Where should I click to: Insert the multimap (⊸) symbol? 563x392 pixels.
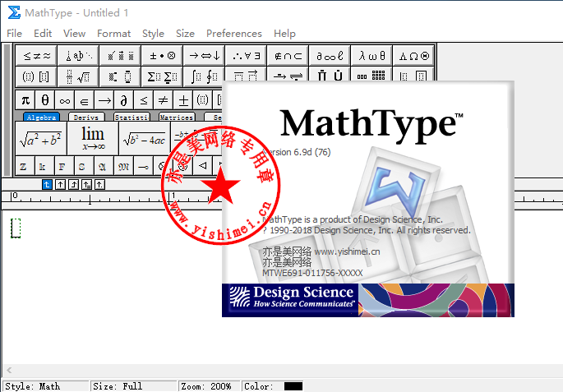tap(144, 166)
